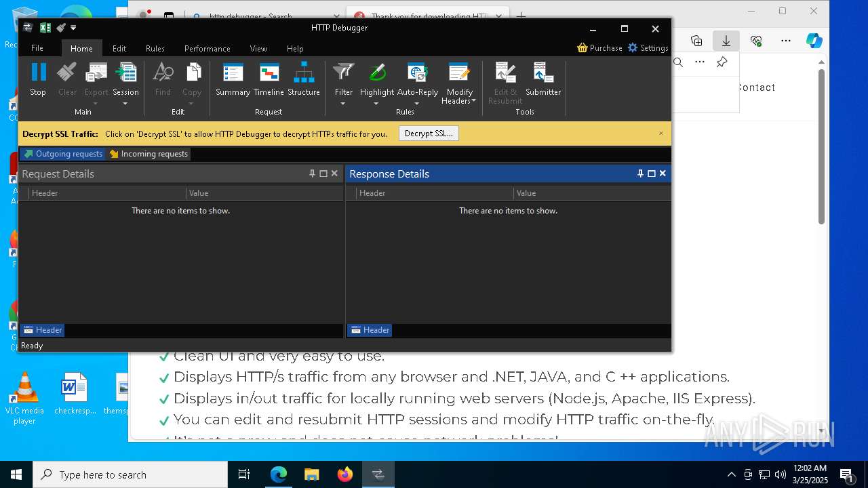The image size is (868, 488).
Task: Maximize the Response Details panel
Action: click(x=652, y=174)
